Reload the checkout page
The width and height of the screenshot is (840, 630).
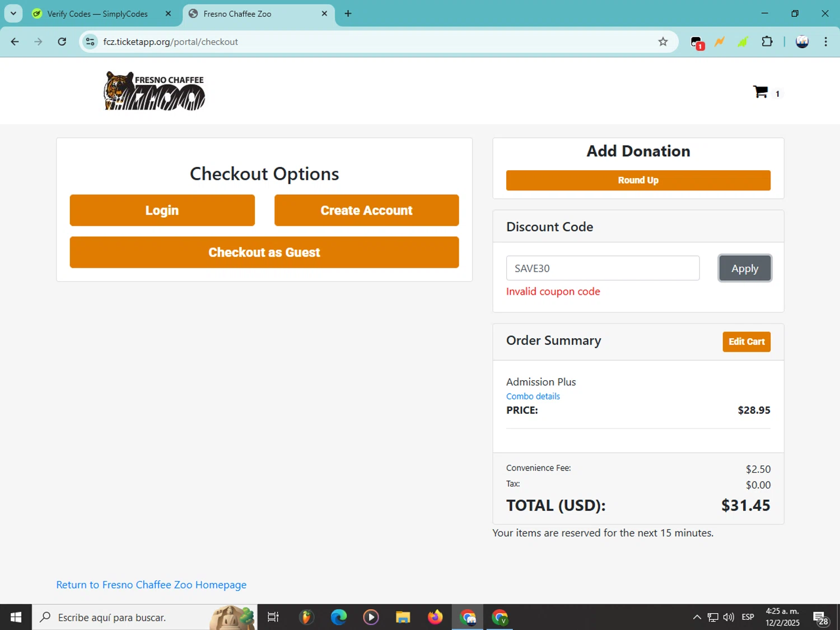[x=62, y=41]
